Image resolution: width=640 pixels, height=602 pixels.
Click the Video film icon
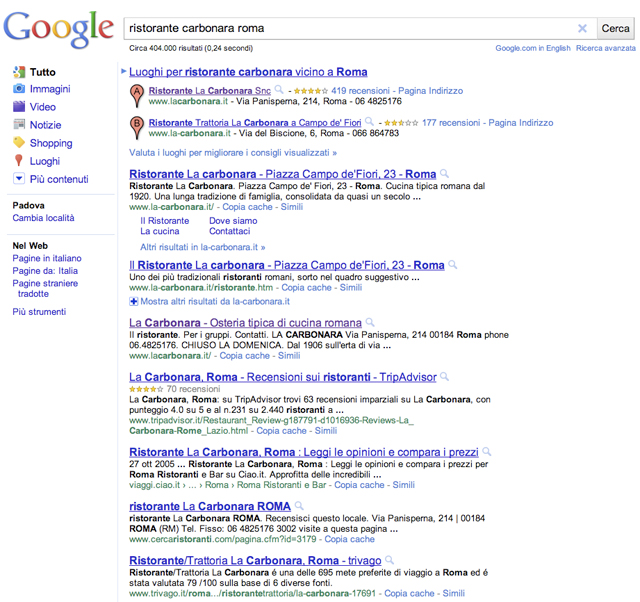pos(19,107)
